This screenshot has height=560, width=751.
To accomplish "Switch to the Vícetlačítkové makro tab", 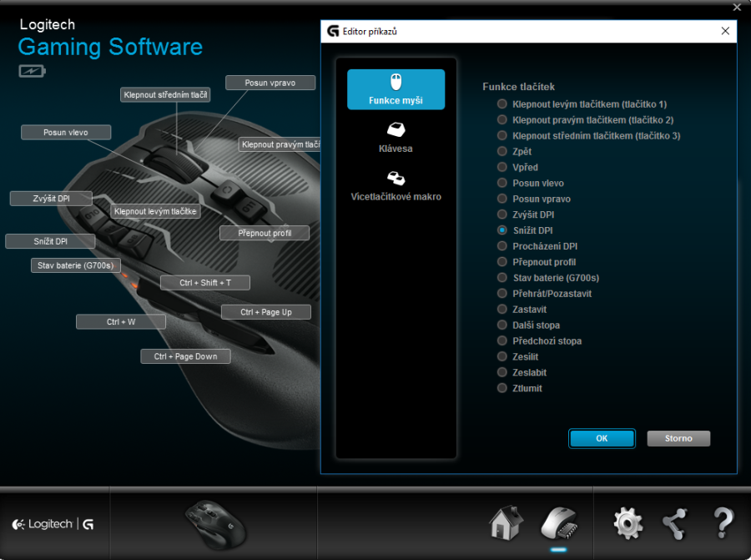I will (396, 186).
